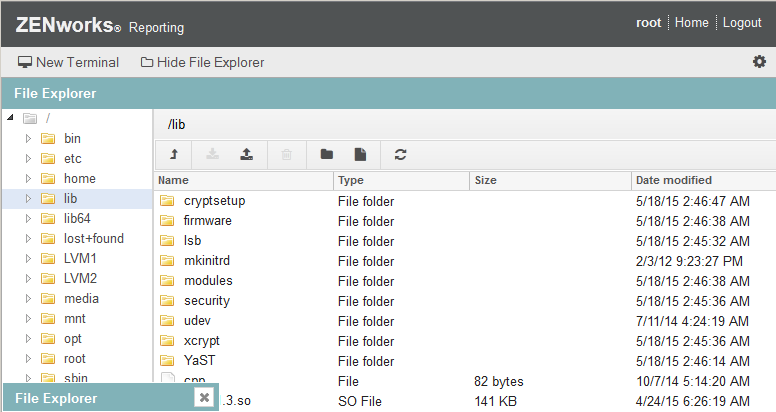The width and height of the screenshot is (776, 412).
Task: Hide File Explorer panel
Action: click(x=203, y=62)
